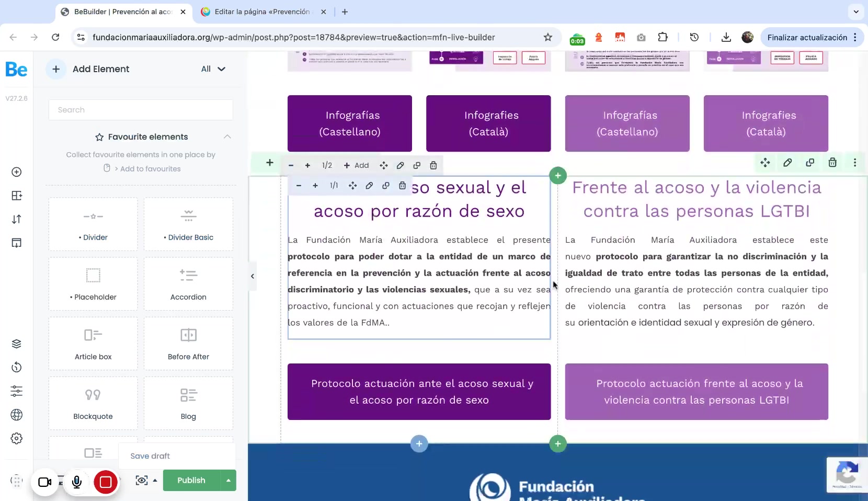The height and width of the screenshot is (501, 868).
Task: Select Save draft from the popup menu
Action: click(x=150, y=456)
